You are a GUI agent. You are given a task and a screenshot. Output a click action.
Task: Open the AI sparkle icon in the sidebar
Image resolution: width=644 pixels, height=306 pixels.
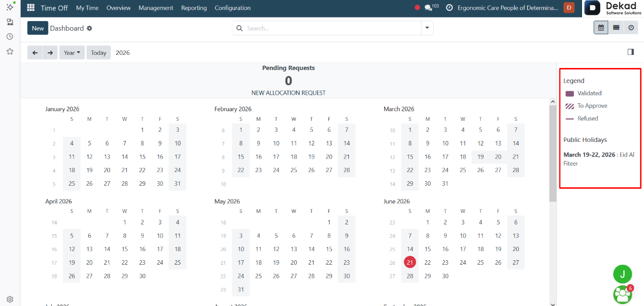click(10, 7)
